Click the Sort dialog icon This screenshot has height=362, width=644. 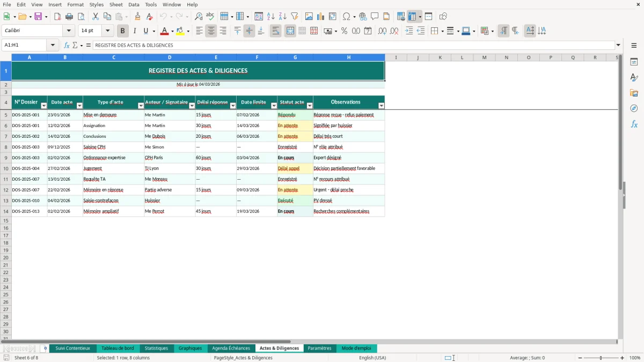[259, 17]
